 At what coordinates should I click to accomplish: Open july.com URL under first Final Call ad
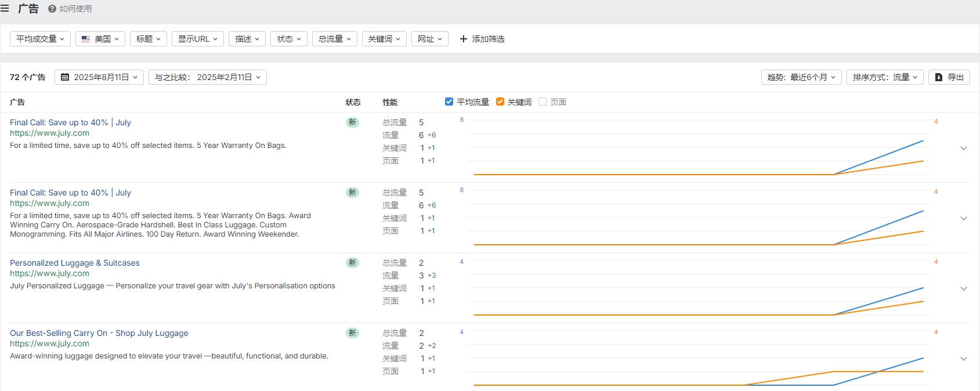49,133
